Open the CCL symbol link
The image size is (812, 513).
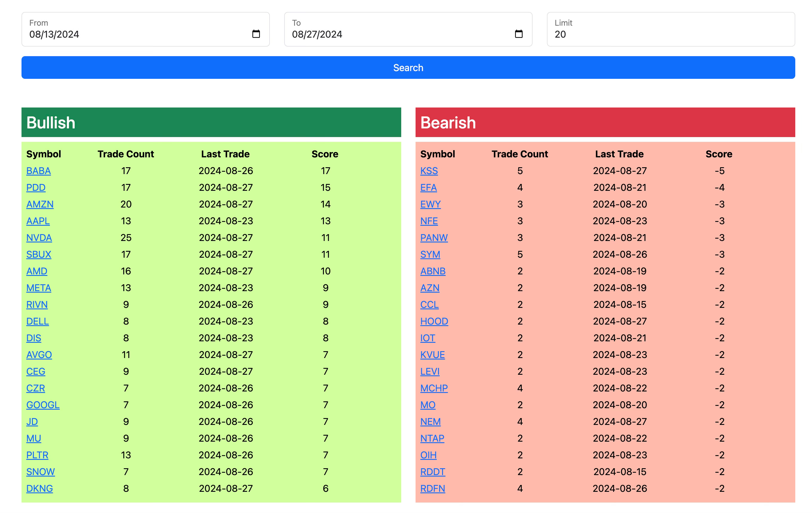(429, 305)
